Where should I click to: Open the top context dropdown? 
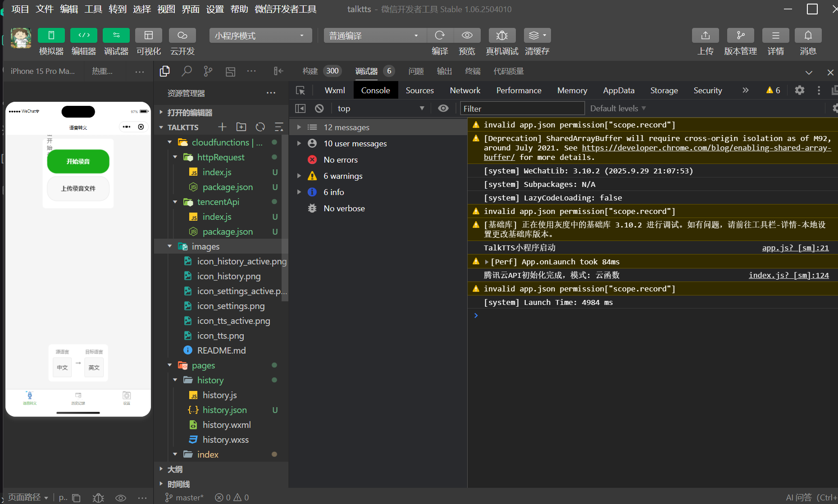tap(381, 109)
